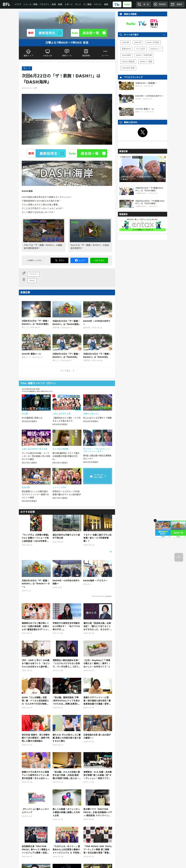Screen dimensions: 186x868
Task: Open ドラマ in the top menu
Action: click(18, 4)
